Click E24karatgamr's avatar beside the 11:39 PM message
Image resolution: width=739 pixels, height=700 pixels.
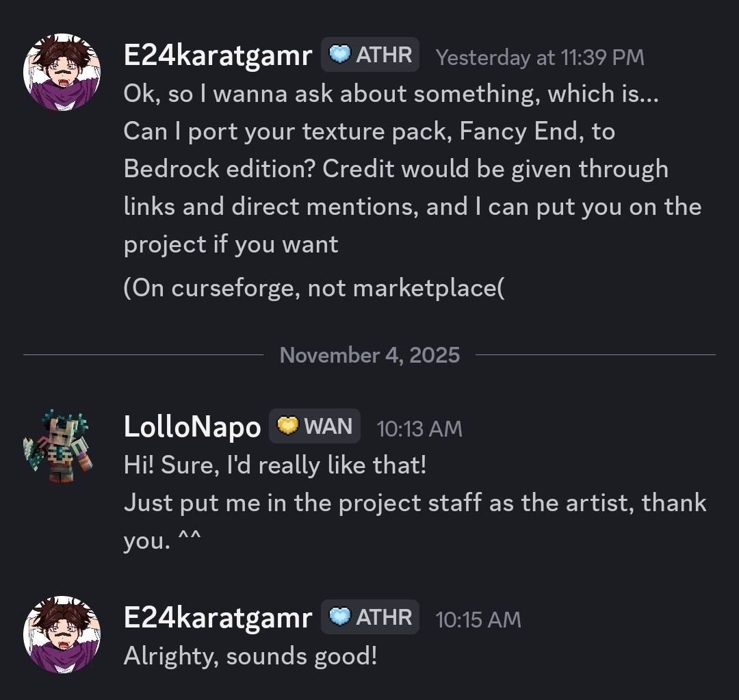pos(62,72)
